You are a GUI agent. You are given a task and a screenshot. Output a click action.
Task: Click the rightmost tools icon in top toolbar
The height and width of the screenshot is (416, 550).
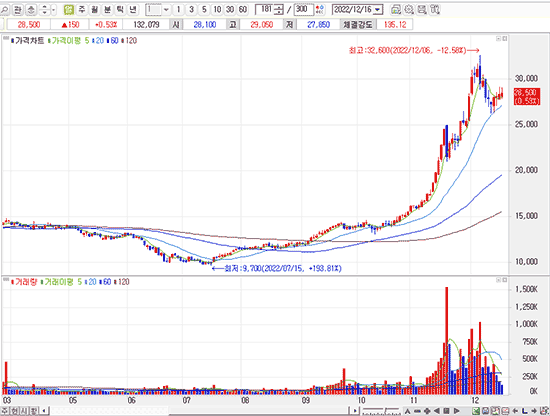tap(435, 9)
